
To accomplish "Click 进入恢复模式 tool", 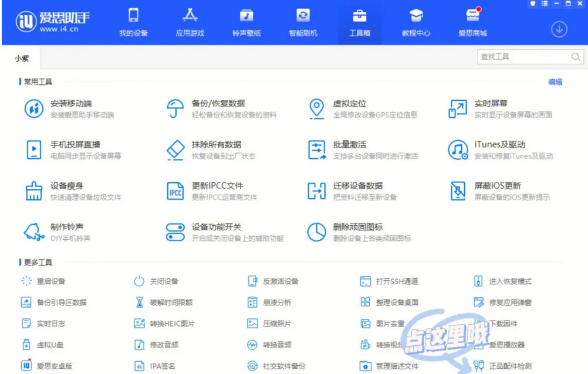I will 503,281.
